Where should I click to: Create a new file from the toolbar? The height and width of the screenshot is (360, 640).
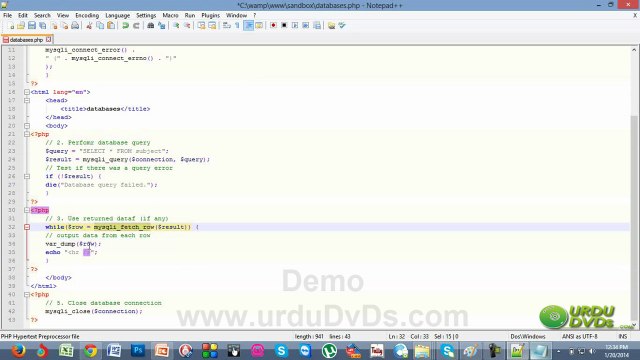coord(11,26)
